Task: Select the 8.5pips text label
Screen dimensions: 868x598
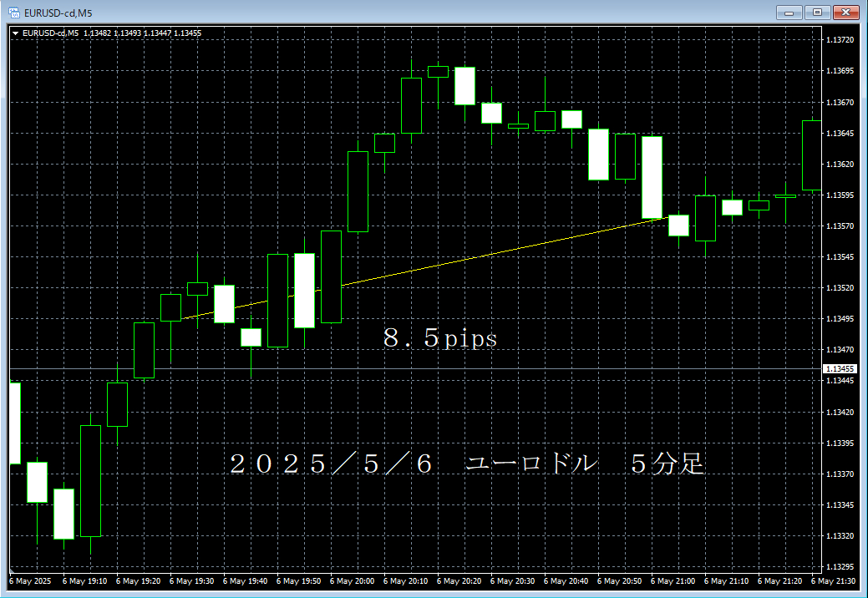Action: point(440,339)
